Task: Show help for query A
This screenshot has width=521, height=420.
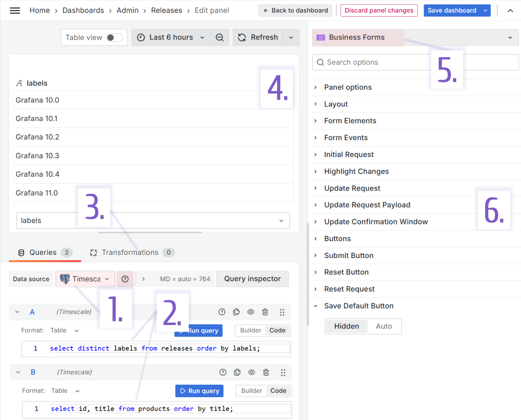Action: coord(222,312)
